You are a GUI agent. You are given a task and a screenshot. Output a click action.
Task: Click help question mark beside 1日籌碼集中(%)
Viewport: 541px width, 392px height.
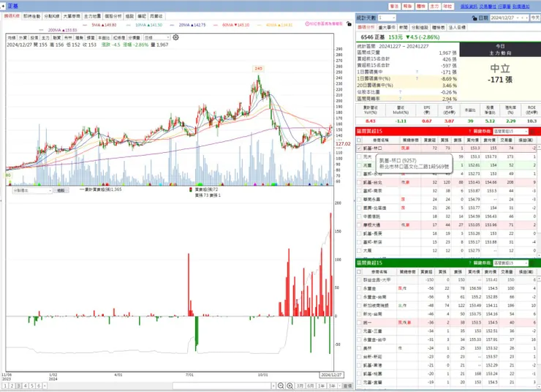point(417,79)
